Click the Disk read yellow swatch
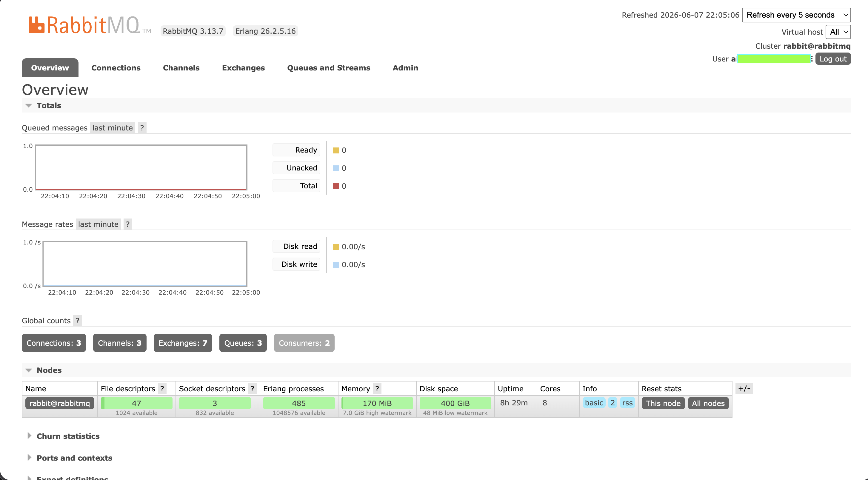 335,247
